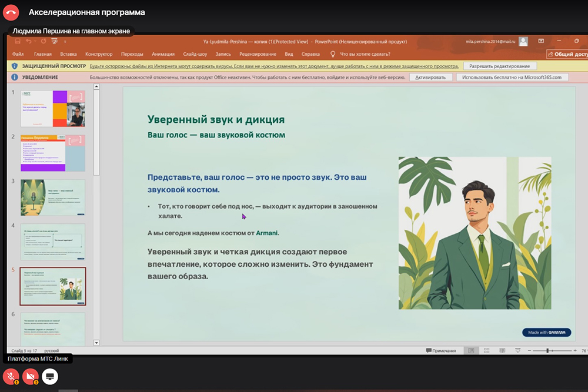Click the red hang-up call button
This screenshot has height=392, width=588.
(11, 12)
